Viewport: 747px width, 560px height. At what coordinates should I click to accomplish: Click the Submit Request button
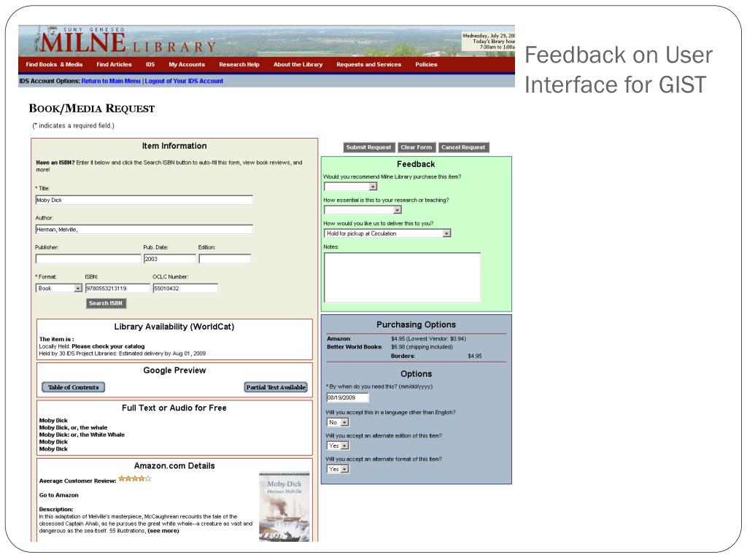(x=368, y=147)
